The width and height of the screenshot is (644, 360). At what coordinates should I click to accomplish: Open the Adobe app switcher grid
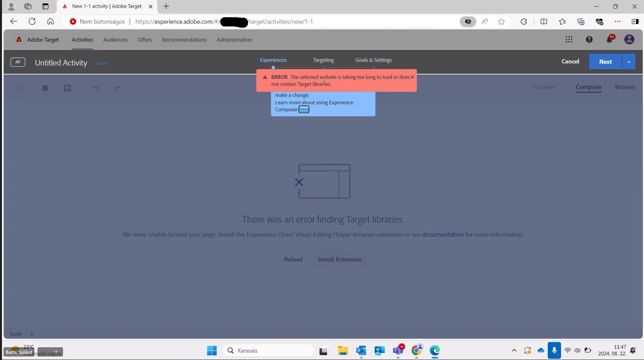click(569, 39)
